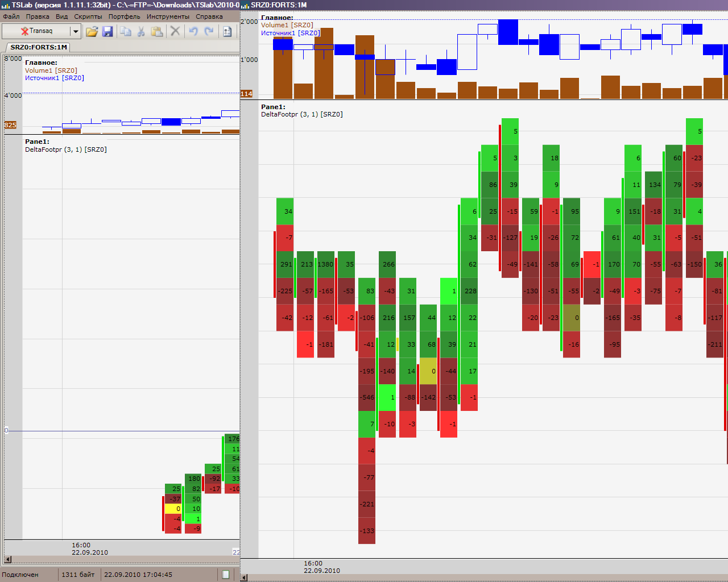The image size is (728, 582).
Task: Click the Transaq connection button
Action: [x=36, y=31]
